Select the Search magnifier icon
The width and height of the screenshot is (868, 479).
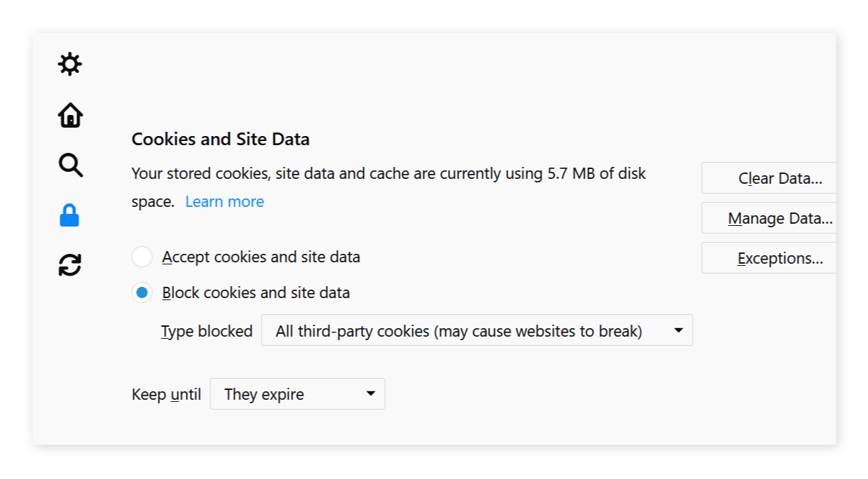pyautogui.click(x=70, y=166)
